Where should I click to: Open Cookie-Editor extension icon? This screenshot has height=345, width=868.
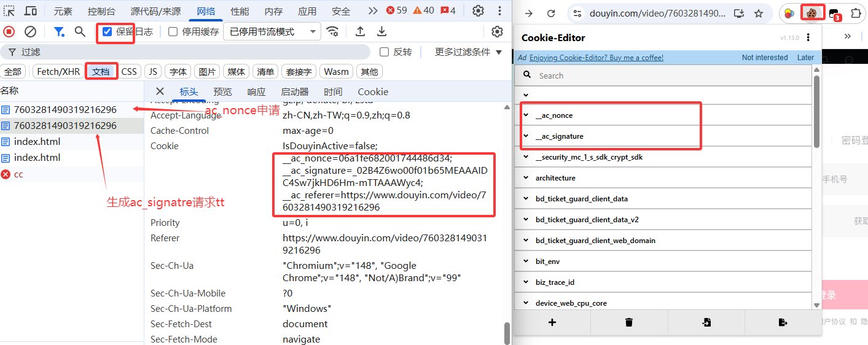pyautogui.click(x=811, y=13)
